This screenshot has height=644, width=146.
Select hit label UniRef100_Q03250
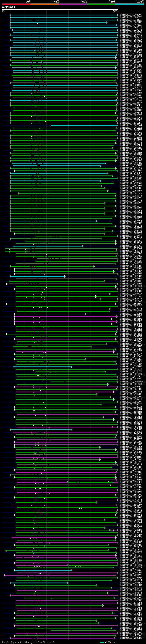(x=131, y=15)
